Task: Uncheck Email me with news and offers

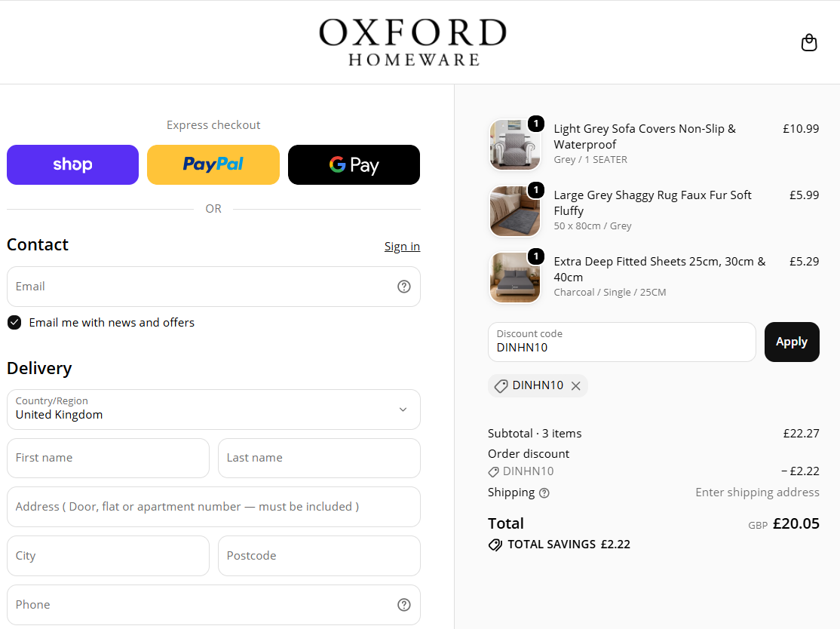Action: tap(14, 323)
